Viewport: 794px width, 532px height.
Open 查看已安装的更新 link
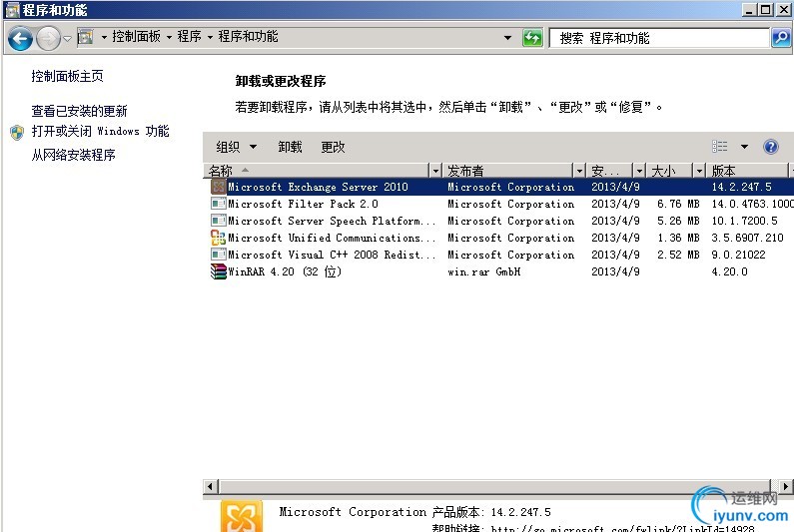click(x=79, y=111)
